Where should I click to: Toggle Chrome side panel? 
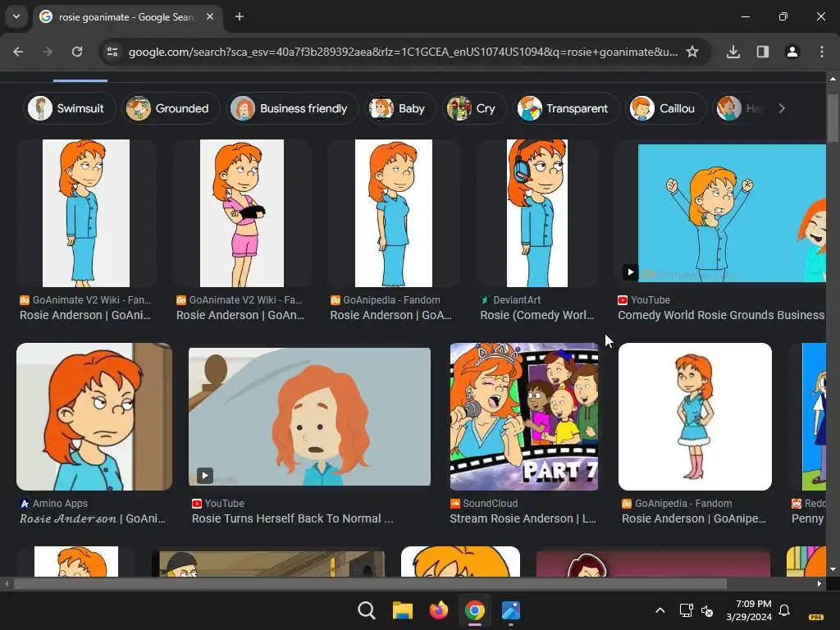(763, 52)
